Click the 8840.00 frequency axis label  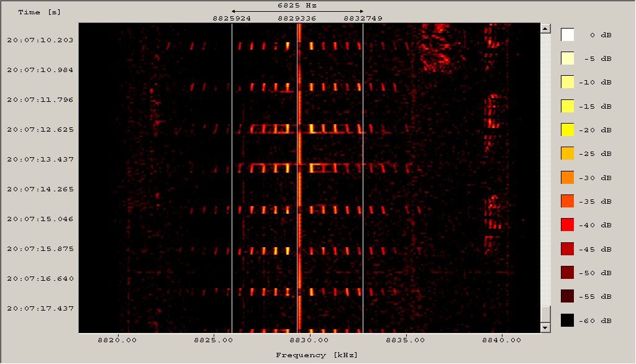pos(501,340)
